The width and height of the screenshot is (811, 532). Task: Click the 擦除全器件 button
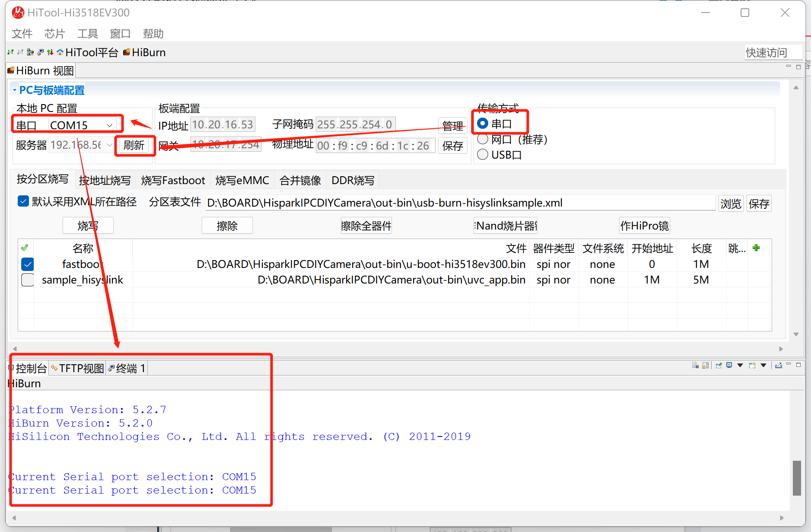[366, 226]
